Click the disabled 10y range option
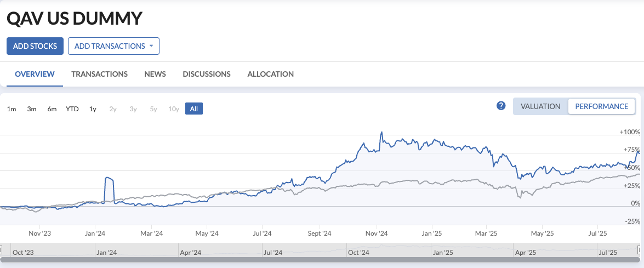Screen dimensions: 644x268 point(174,109)
